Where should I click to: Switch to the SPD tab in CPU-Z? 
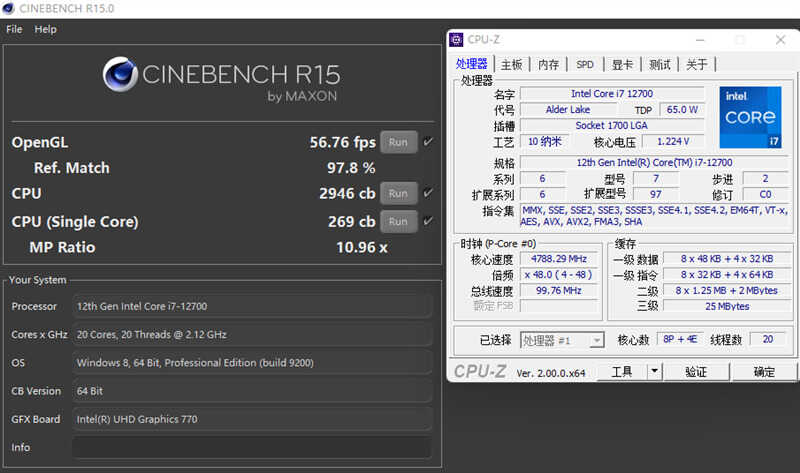click(x=585, y=64)
